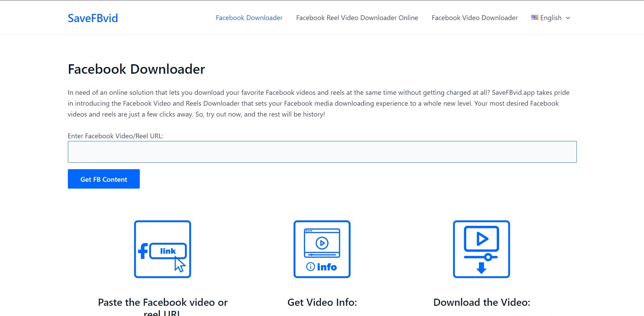The image size is (644, 316).
Task: Select the English language menu item
Action: [x=551, y=18]
